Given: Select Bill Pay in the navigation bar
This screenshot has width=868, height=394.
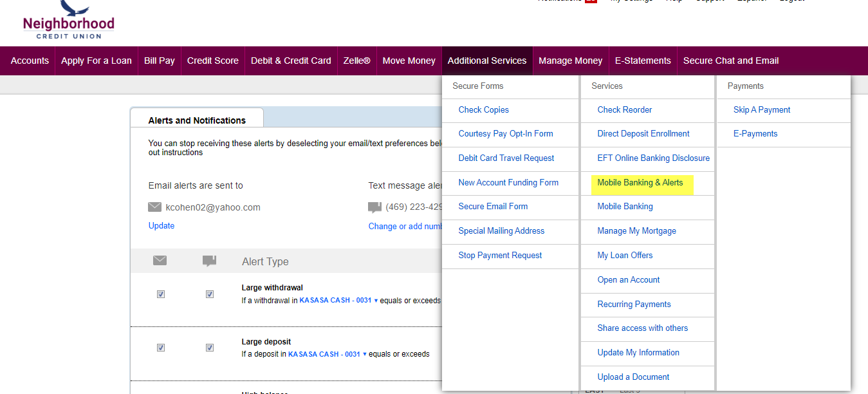Looking at the screenshot, I should (160, 61).
